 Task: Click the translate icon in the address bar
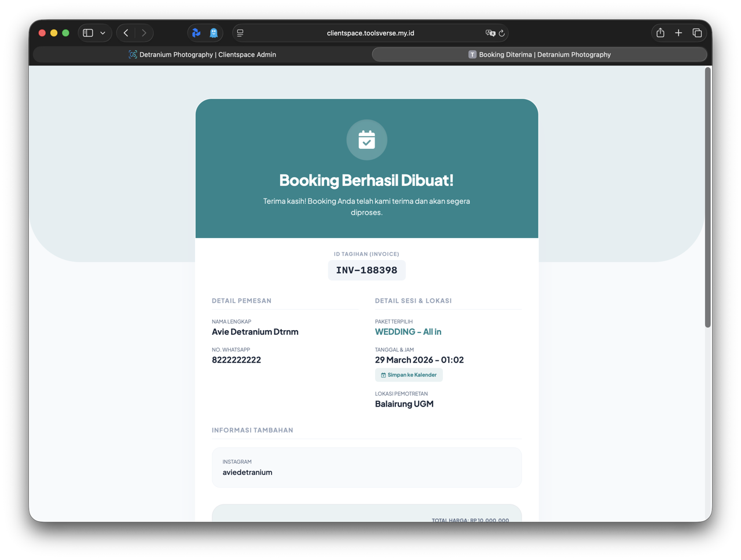(490, 33)
